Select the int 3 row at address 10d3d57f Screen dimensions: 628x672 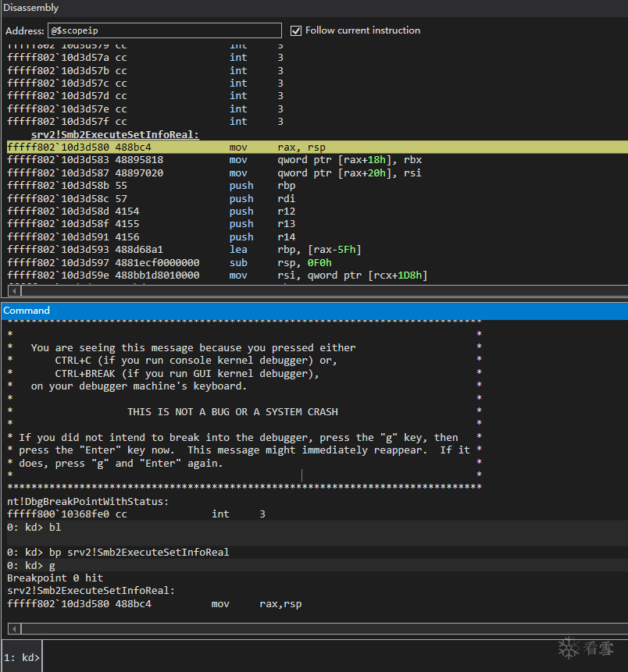coord(145,121)
